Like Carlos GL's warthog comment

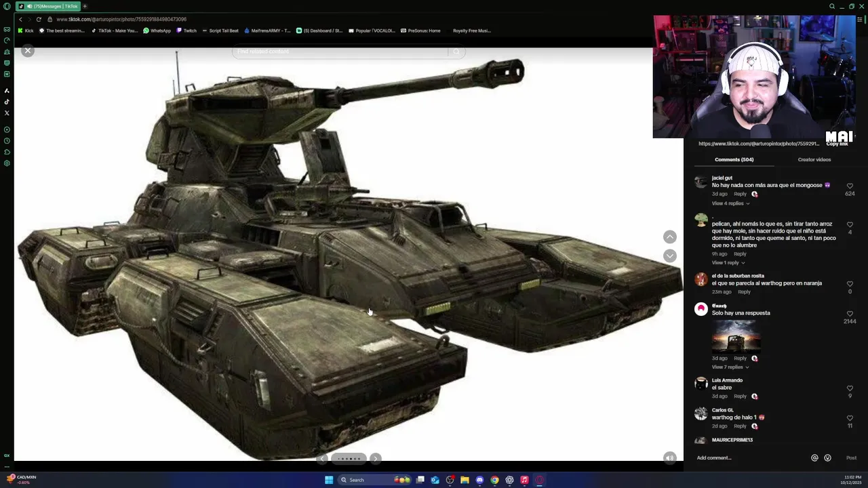[x=850, y=418]
